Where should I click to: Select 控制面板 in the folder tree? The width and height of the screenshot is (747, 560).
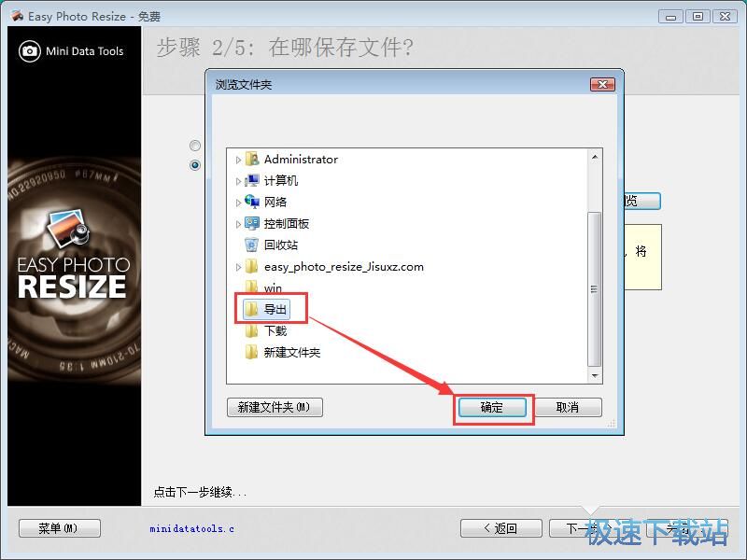[x=287, y=223]
